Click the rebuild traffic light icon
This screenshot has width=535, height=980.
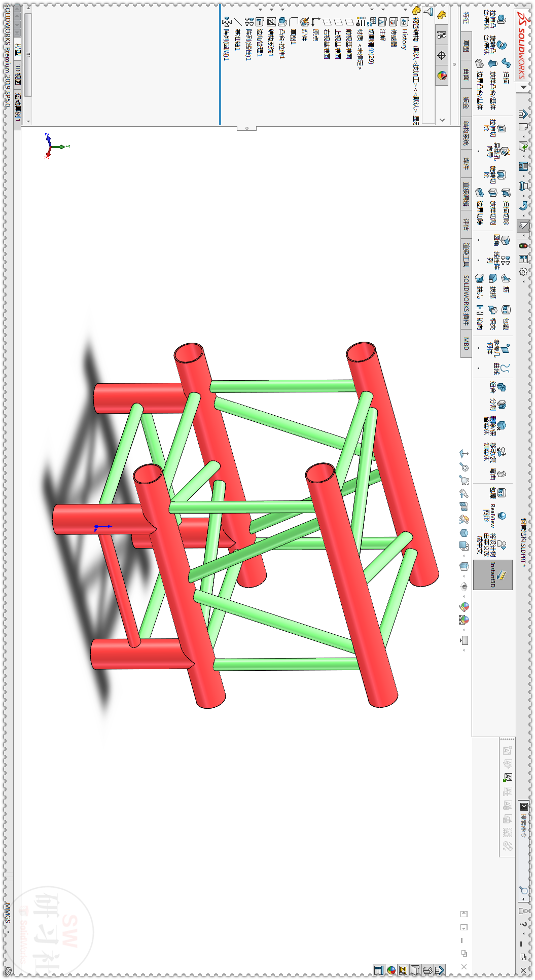coord(523,246)
